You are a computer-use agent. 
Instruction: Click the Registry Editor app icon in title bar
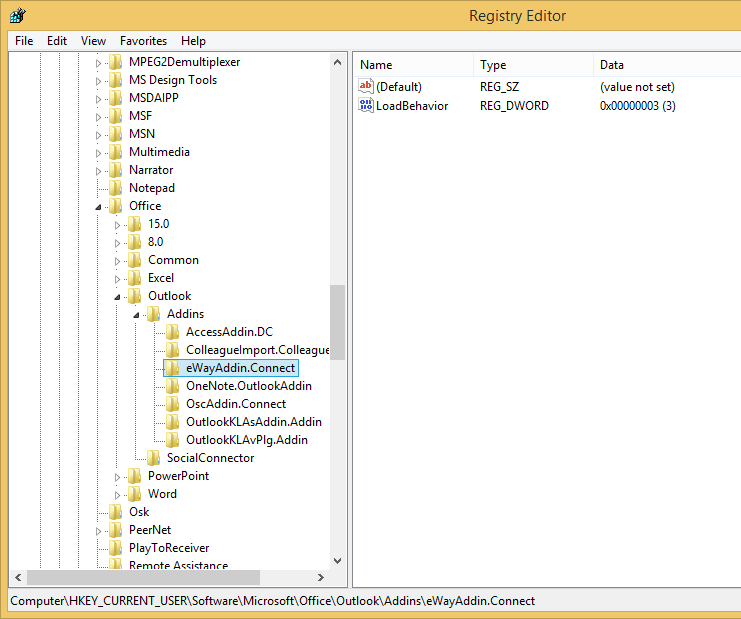pos(17,15)
